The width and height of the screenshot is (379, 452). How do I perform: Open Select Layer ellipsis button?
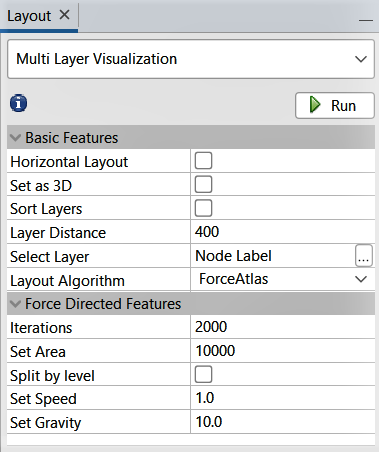[364, 256]
